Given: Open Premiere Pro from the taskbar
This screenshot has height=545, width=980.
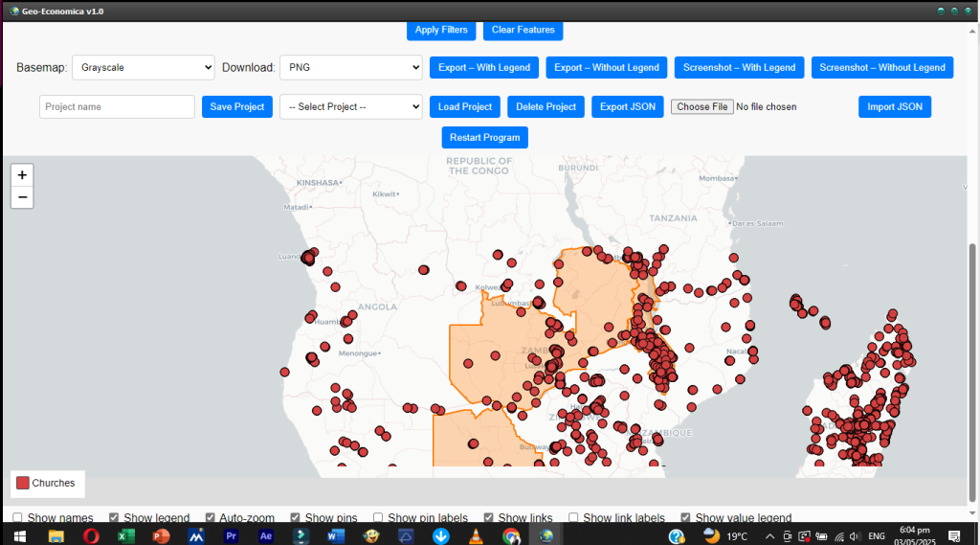Looking at the screenshot, I should [231, 536].
